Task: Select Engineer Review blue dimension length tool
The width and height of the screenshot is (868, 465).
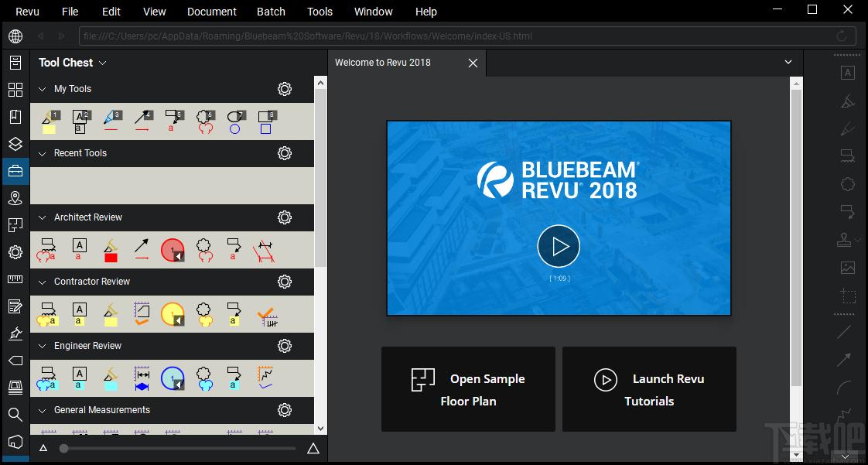Action: 142,378
